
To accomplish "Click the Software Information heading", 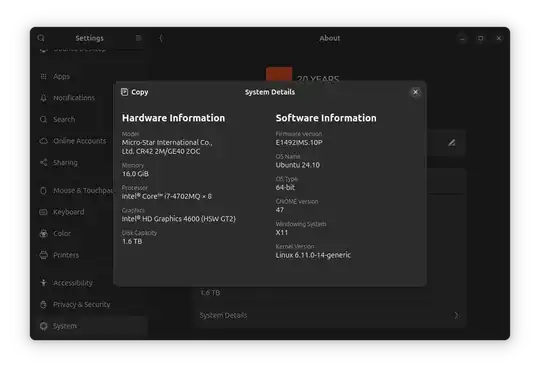I will (x=326, y=118).
